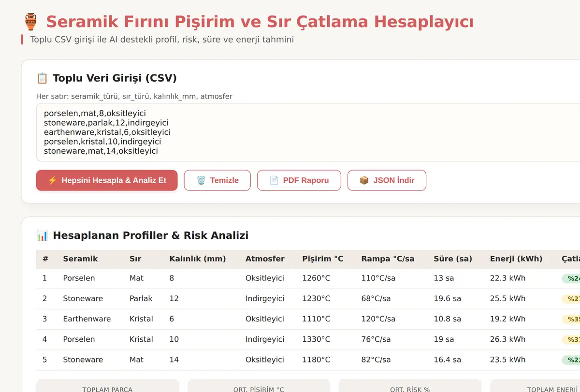Click the Atmosfer column header
This screenshot has width=580, height=392.
pyautogui.click(x=265, y=259)
